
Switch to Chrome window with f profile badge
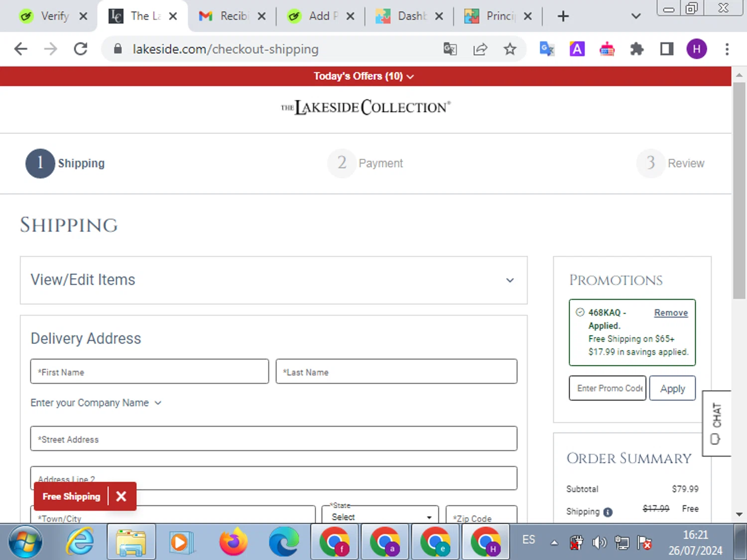pos(335,542)
